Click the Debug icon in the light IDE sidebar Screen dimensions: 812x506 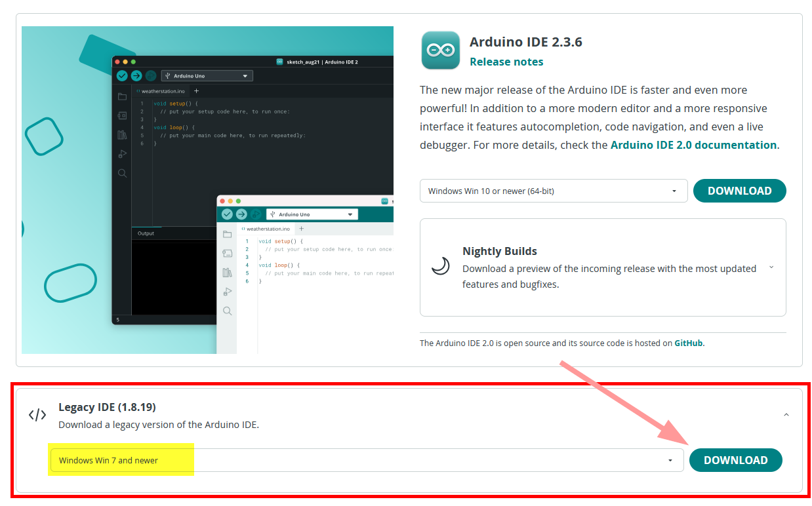pyautogui.click(x=228, y=292)
